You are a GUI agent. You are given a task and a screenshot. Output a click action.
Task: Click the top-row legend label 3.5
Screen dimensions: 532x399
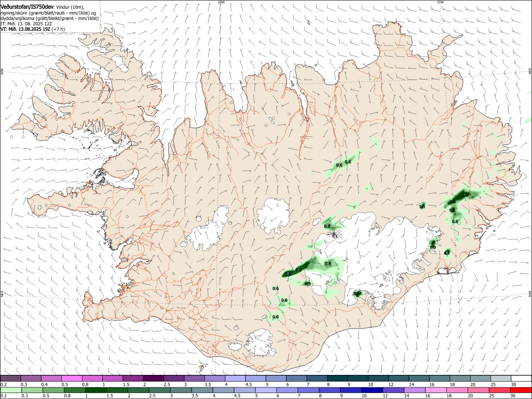[207, 384]
